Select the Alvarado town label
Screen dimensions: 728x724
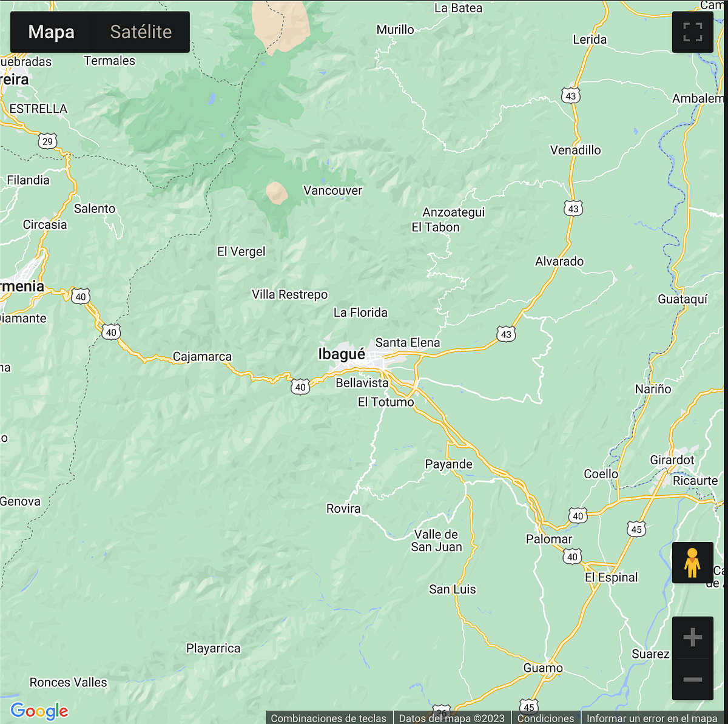(559, 261)
